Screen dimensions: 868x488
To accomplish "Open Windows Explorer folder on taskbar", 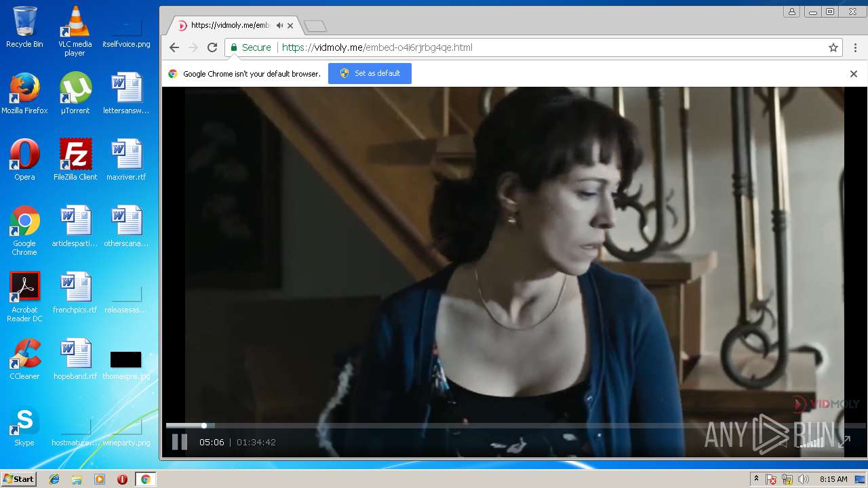I will (x=77, y=479).
